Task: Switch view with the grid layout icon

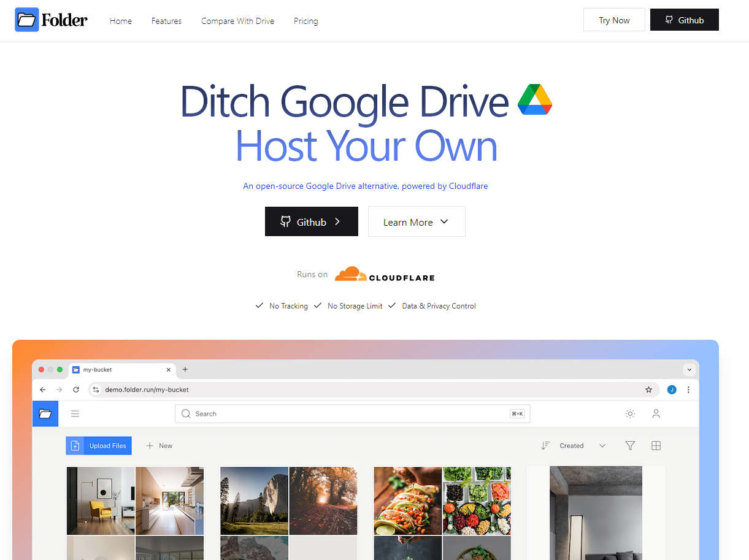Action: (656, 446)
